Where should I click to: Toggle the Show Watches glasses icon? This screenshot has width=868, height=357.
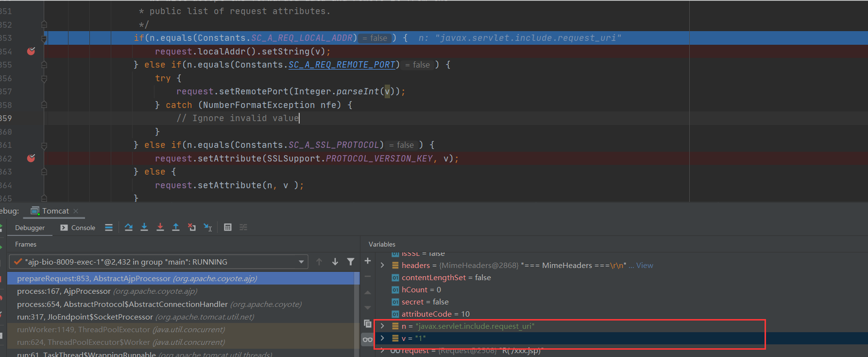pos(368,339)
